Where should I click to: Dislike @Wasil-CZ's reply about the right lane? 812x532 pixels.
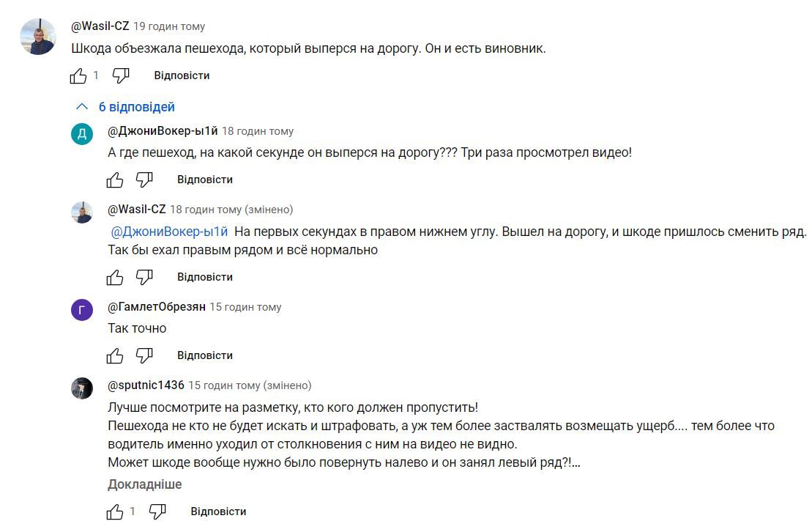144,277
